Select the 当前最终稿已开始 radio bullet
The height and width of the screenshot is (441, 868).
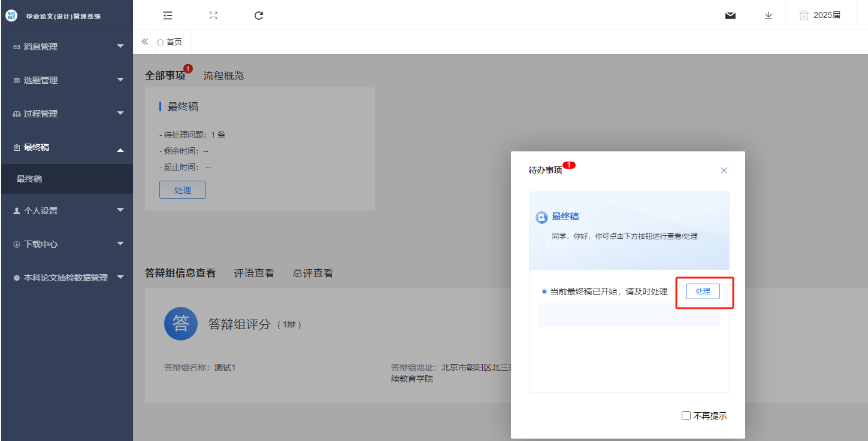[x=544, y=291]
